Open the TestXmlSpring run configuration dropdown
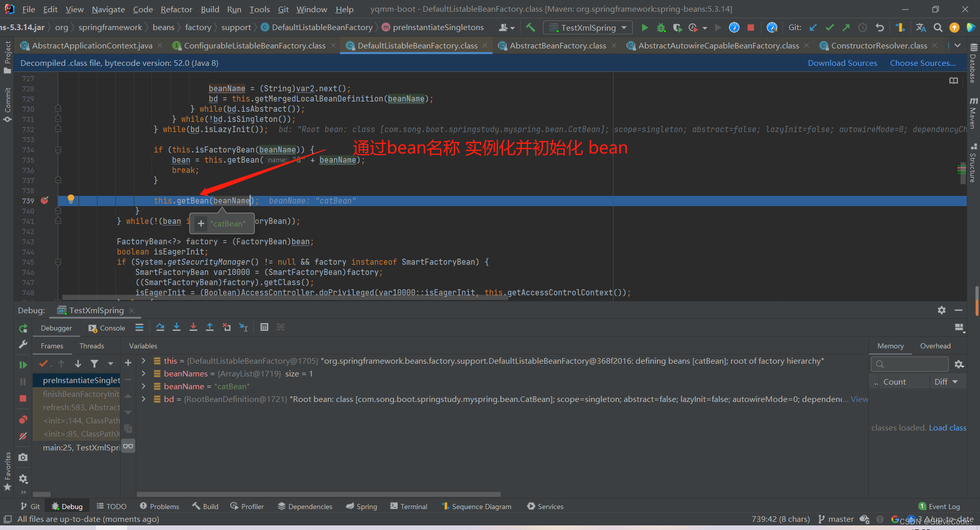The height and width of the screenshot is (530, 980). click(588, 28)
